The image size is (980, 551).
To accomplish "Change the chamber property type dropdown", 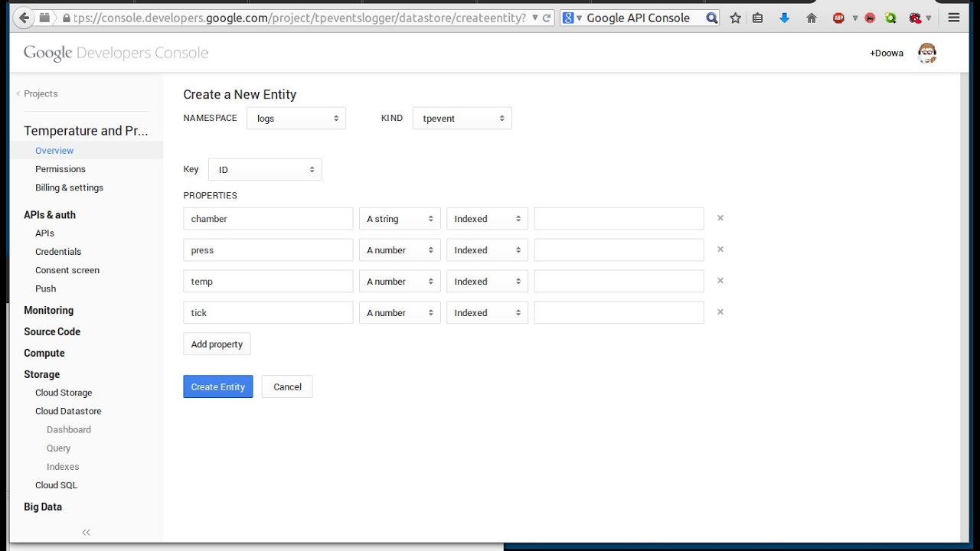I will (400, 219).
